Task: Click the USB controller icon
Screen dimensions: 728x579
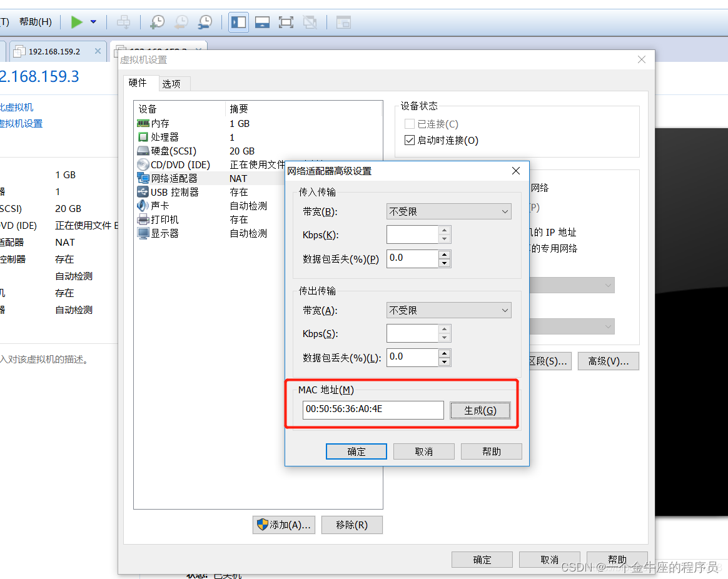Action: 143,192
